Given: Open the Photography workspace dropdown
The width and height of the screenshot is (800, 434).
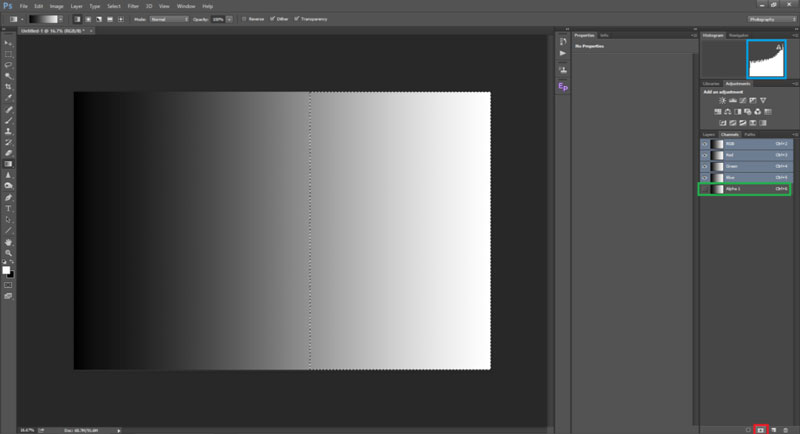Looking at the screenshot, I should pyautogui.click(x=771, y=19).
